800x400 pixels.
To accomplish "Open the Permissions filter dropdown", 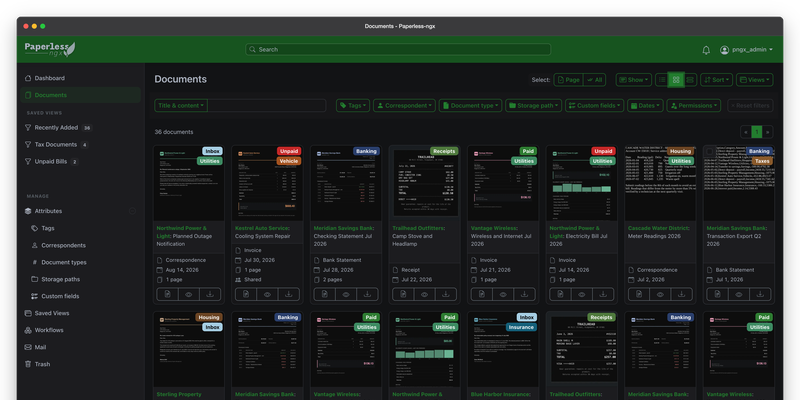I will click(x=693, y=106).
